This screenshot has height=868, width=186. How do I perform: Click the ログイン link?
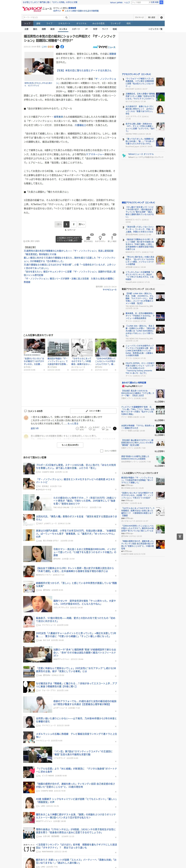(x=57, y=11)
